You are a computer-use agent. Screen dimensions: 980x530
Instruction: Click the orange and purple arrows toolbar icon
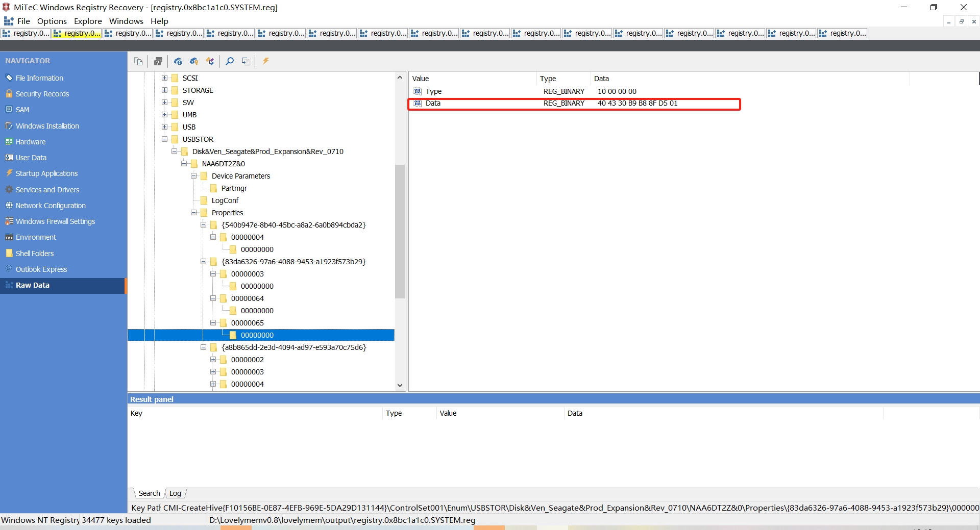coord(210,61)
